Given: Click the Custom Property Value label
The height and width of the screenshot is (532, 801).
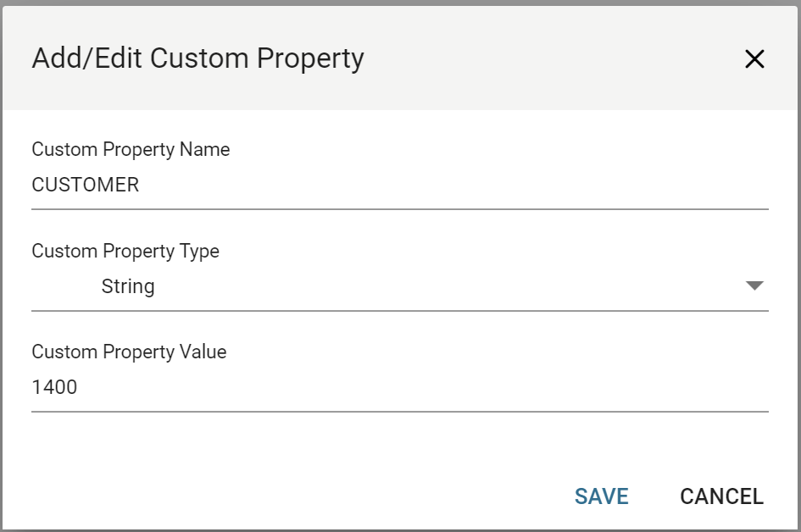Looking at the screenshot, I should pos(129,352).
